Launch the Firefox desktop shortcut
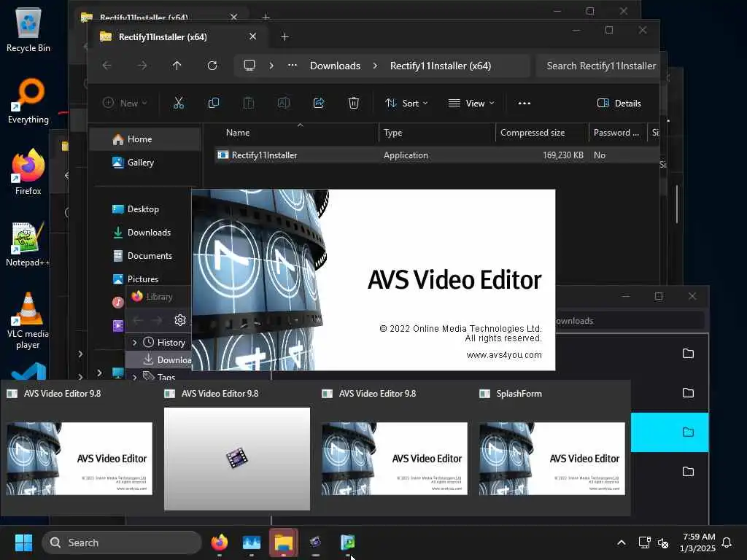This screenshot has height=560, width=747. click(x=28, y=172)
